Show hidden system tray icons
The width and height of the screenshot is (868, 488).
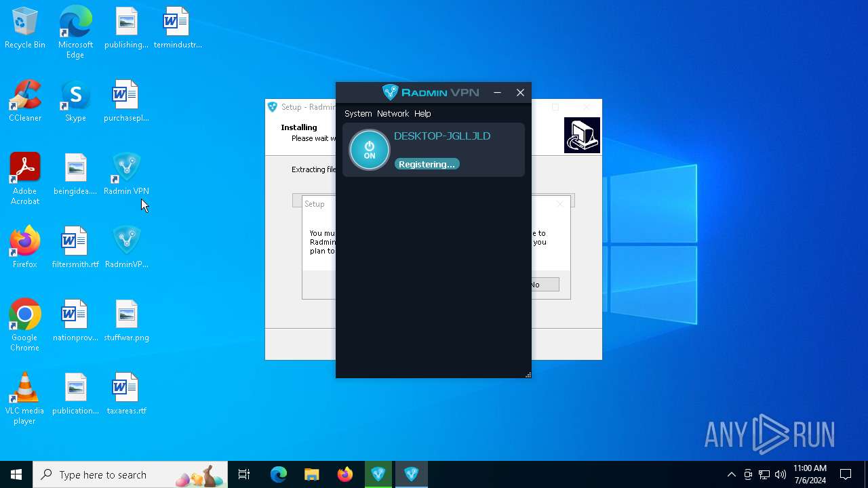[x=731, y=474]
